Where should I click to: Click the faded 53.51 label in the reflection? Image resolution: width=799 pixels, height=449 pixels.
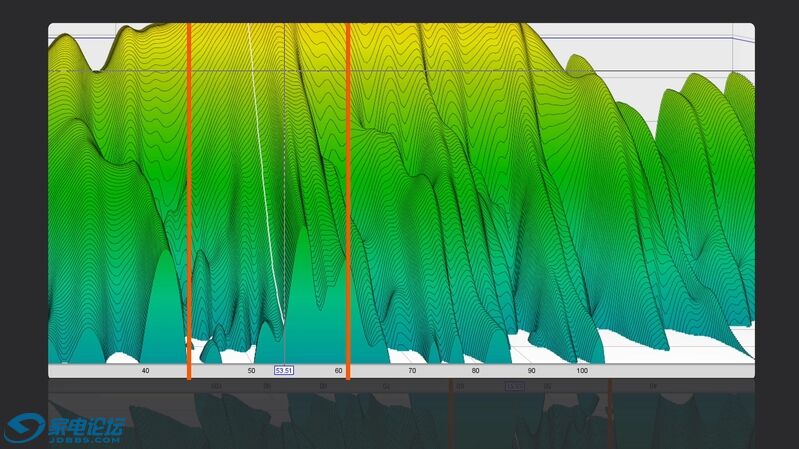(514, 386)
